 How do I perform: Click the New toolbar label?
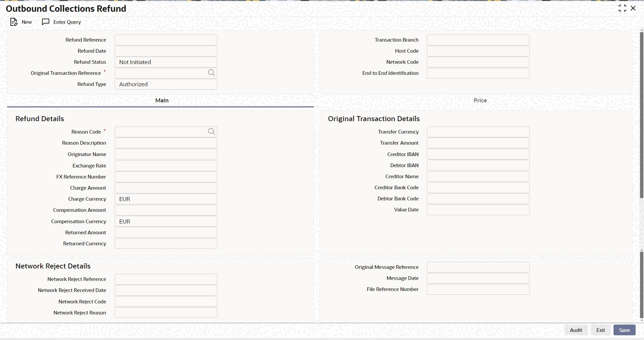point(27,22)
